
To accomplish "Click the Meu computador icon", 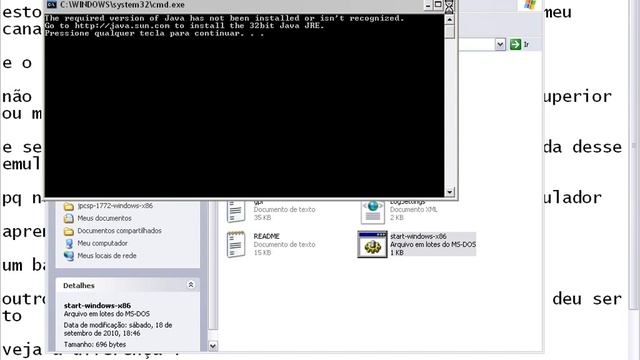I will pyautogui.click(x=69, y=244).
